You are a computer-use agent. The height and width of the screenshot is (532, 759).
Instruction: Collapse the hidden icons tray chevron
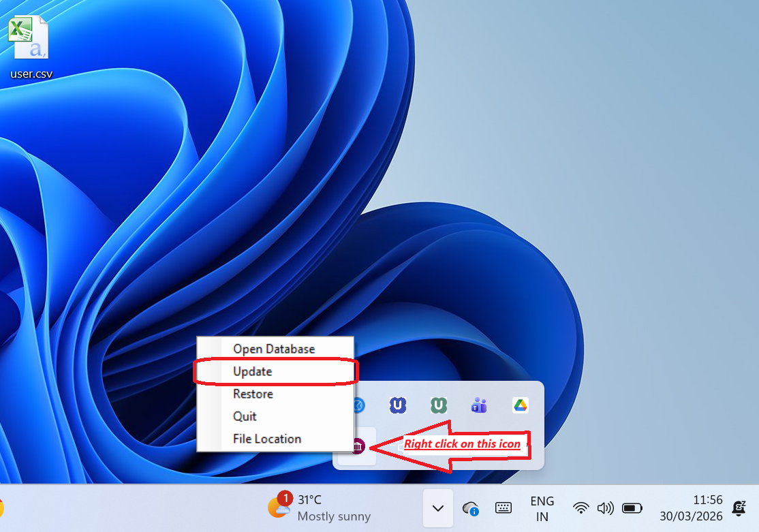click(438, 508)
